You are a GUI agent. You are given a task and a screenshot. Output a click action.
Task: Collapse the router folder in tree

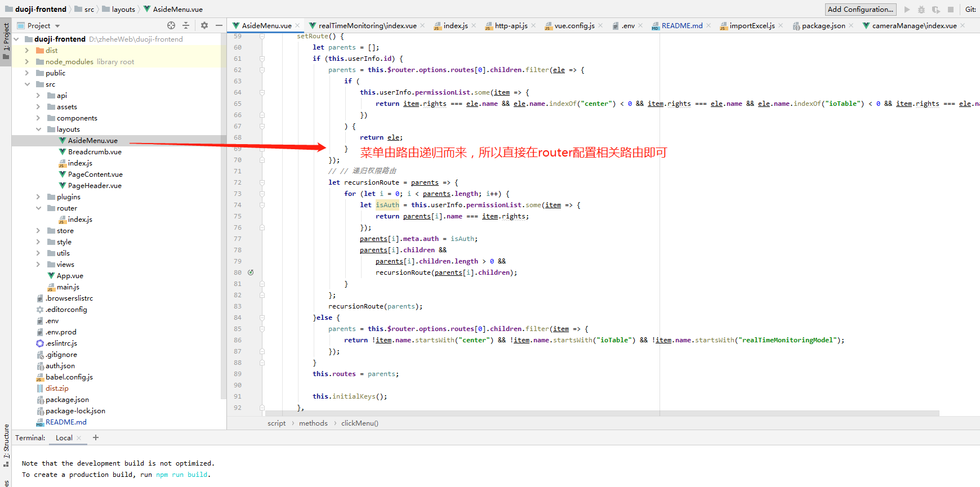coord(38,208)
